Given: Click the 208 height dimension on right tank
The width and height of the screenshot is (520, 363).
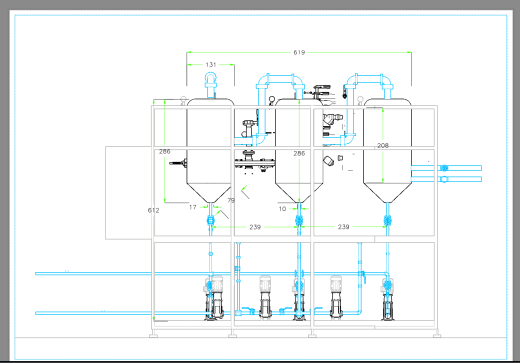Looking at the screenshot, I should (x=383, y=145).
